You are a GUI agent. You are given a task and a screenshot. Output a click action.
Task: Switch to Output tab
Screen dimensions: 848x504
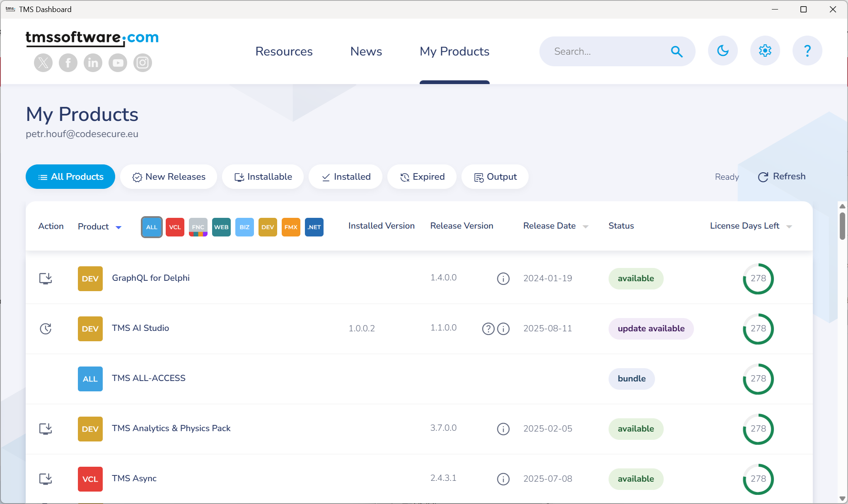(x=495, y=177)
